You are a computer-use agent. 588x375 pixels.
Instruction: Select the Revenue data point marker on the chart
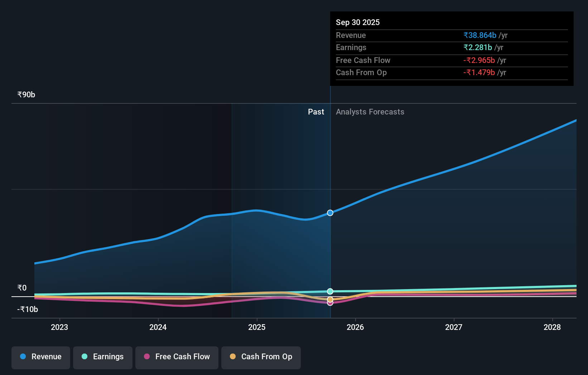(330, 213)
